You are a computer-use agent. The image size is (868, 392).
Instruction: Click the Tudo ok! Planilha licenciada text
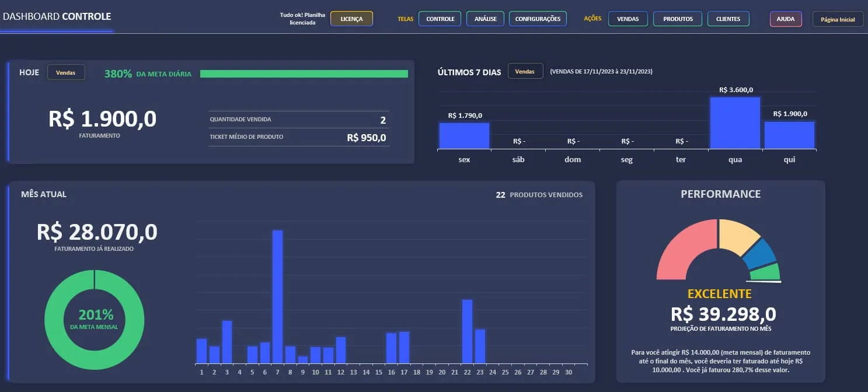point(302,19)
